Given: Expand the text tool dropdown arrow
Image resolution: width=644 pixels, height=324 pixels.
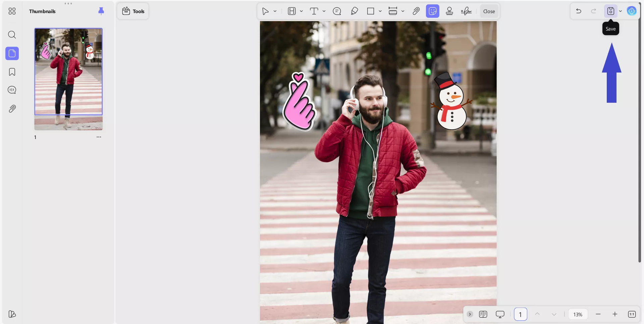Looking at the screenshot, I should [x=324, y=11].
